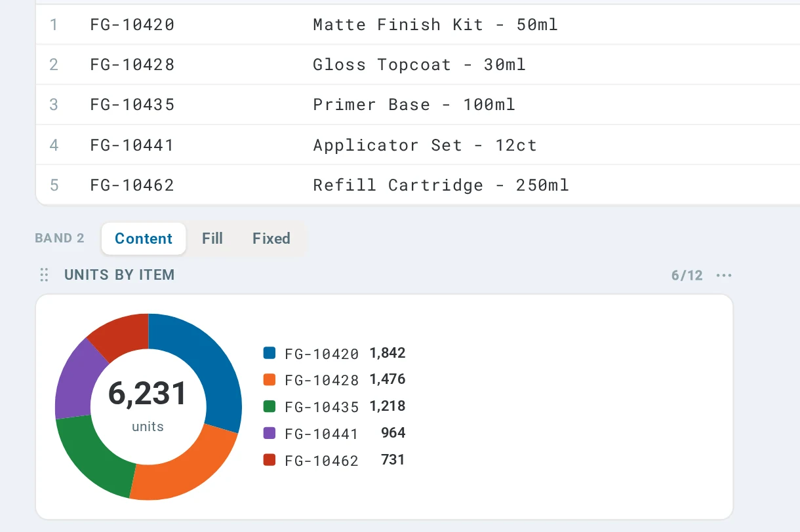Click row number 1 in the table

point(54,25)
